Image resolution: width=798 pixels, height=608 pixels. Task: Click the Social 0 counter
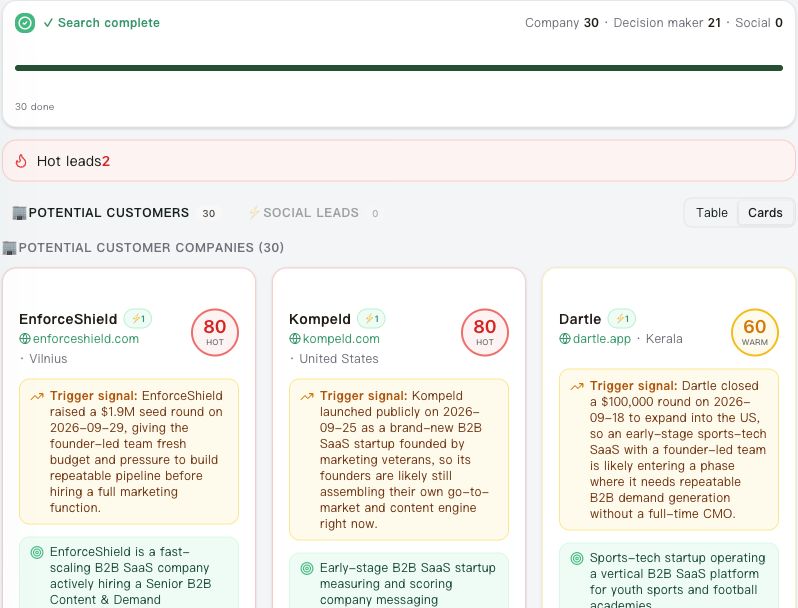click(x=759, y=23)
